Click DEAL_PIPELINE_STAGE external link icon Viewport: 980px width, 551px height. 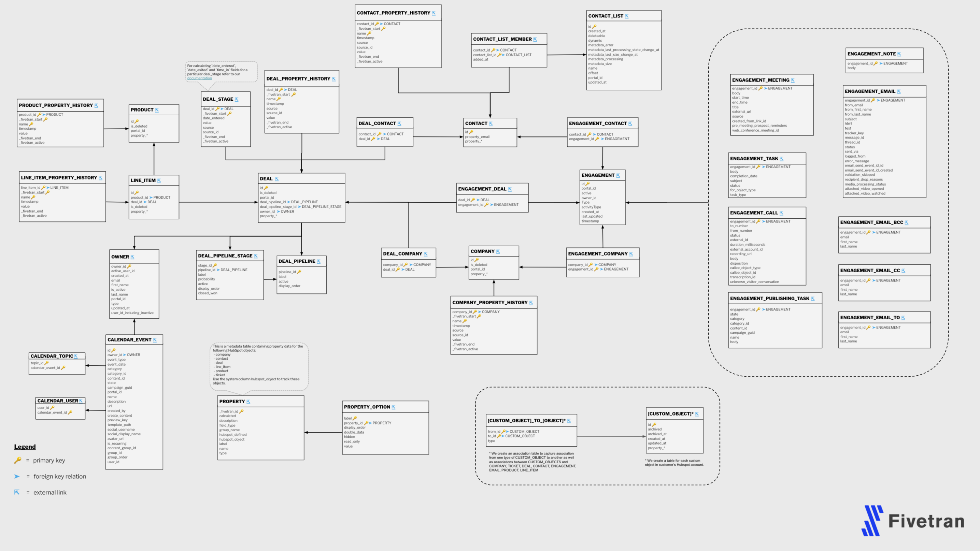pyautogui.click(x=256, y=256)
